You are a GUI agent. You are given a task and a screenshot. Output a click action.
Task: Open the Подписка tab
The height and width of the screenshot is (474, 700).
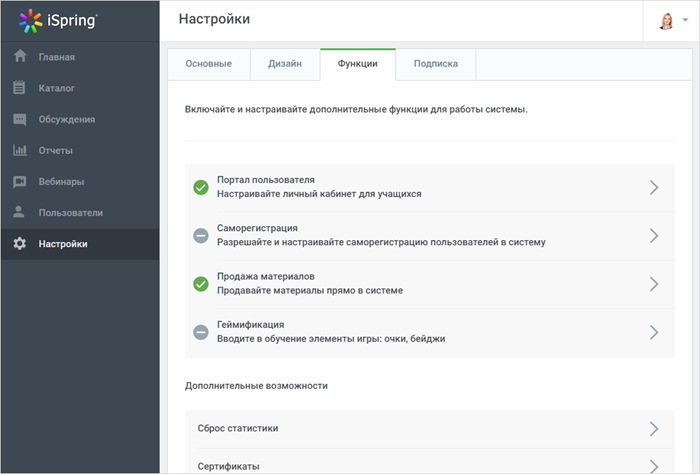[436, 64]
